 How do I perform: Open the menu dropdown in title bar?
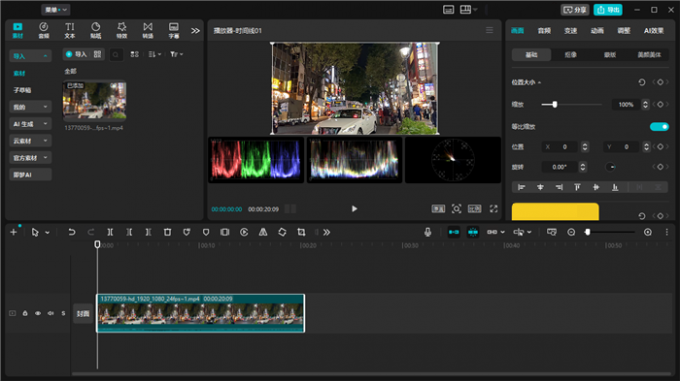click(56, 10)
